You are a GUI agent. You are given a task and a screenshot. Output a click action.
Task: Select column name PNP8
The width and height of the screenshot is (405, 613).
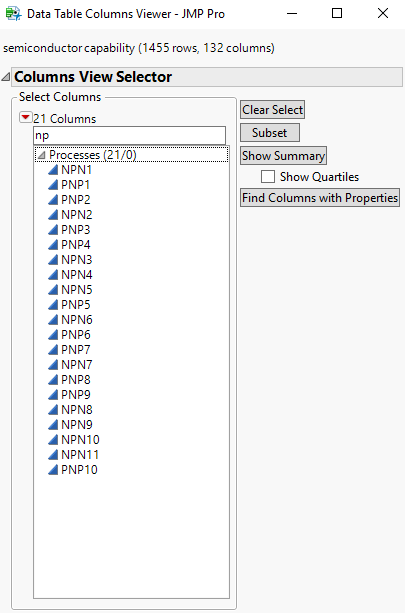pos(75,380)
